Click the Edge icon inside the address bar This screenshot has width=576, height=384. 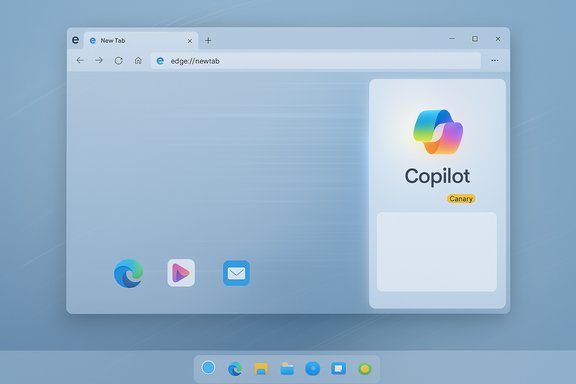click(160, 61)
